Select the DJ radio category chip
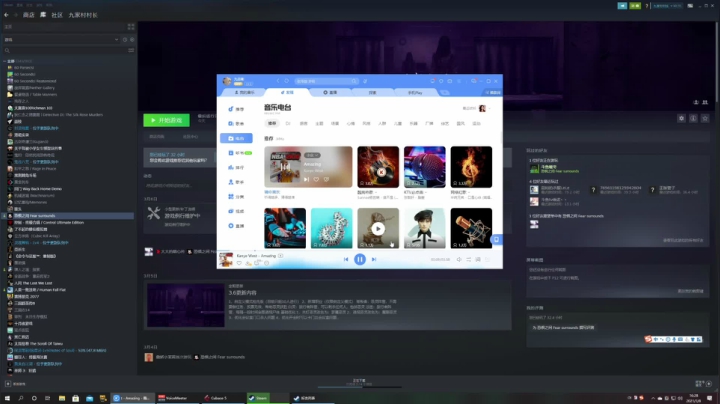 click(288, 123)
